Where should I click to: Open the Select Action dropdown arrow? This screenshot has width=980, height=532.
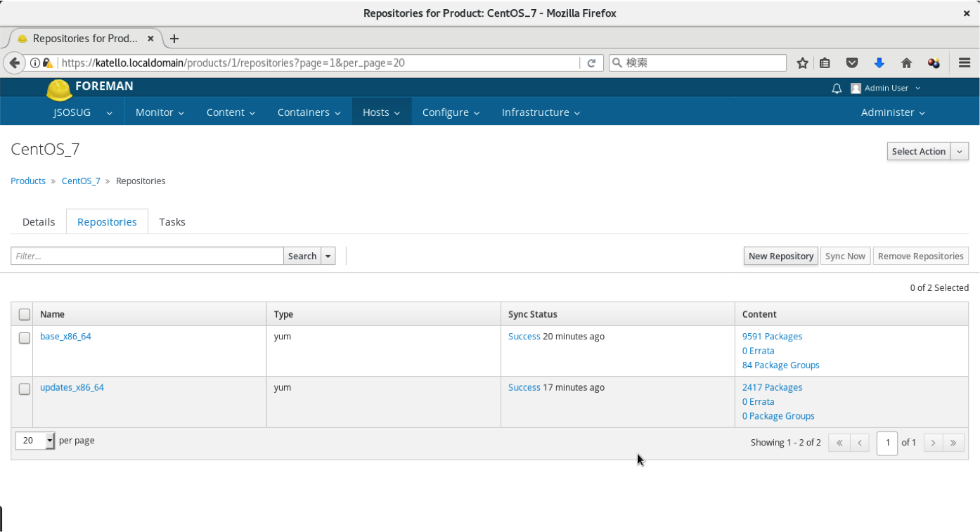tap(960, 151)
